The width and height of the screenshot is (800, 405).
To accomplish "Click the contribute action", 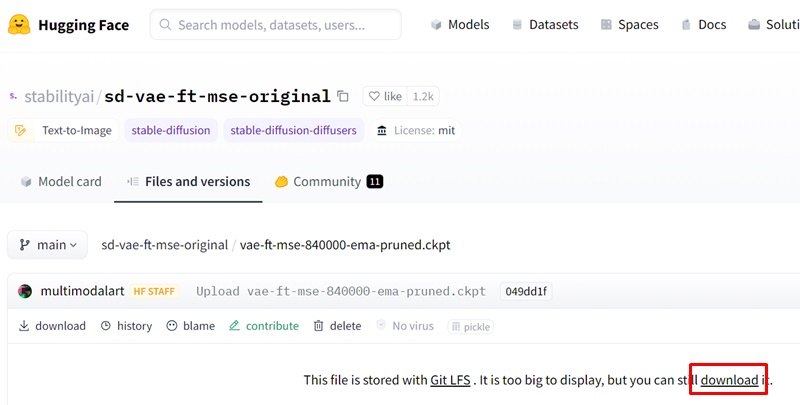I will coord(264,326).
